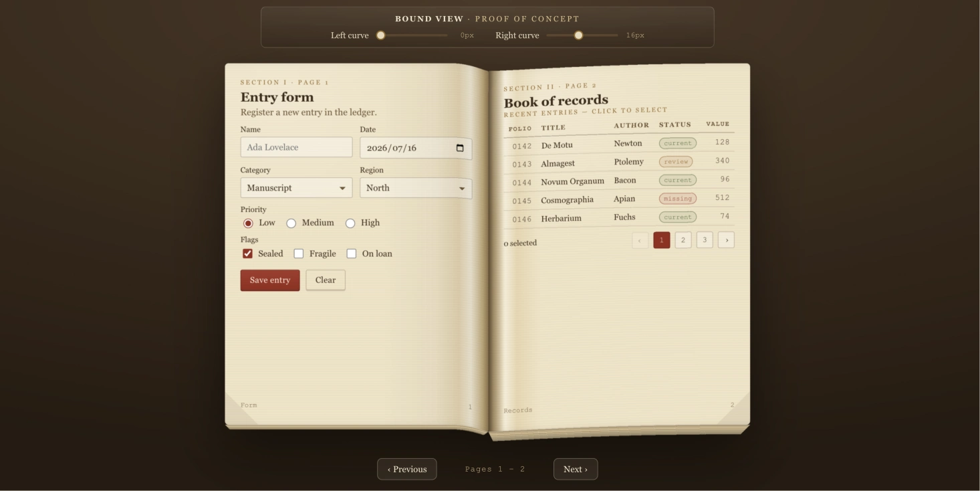Screen dimensions: 980x491
Task: Open the Category dropdown showing Manuscript
Action: coord(296,188)
